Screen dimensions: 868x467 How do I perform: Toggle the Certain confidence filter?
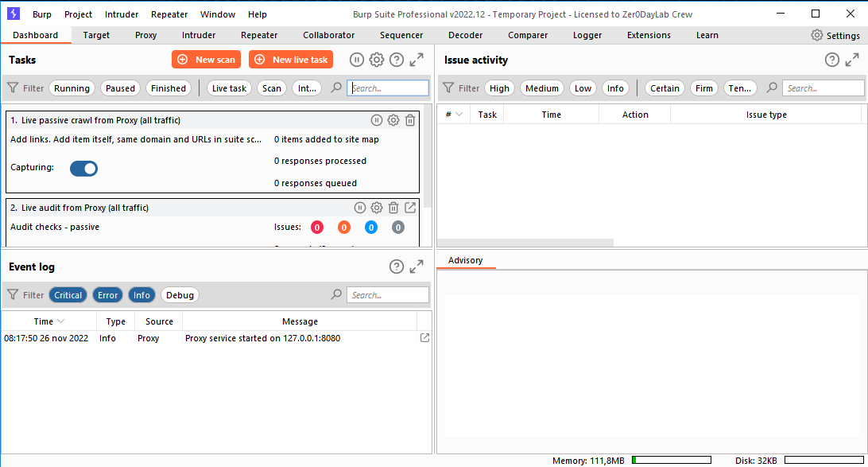point(665,88)
